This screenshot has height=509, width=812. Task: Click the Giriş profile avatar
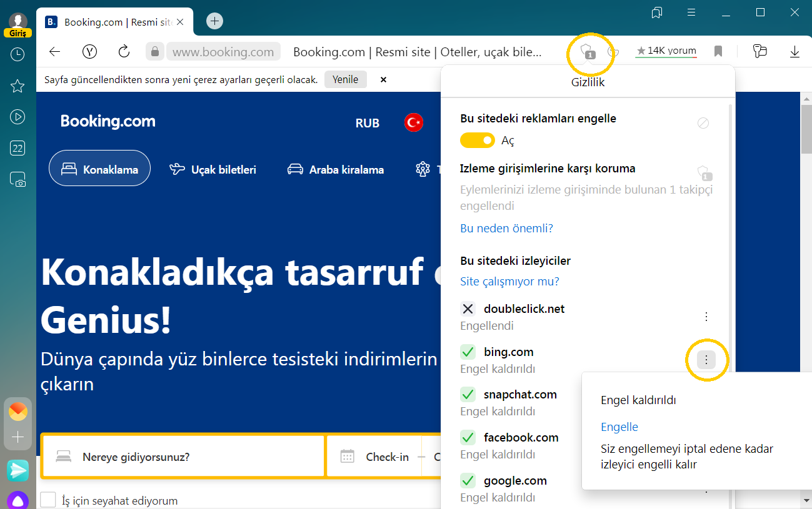pyautogui.click(x=18, y=25)
